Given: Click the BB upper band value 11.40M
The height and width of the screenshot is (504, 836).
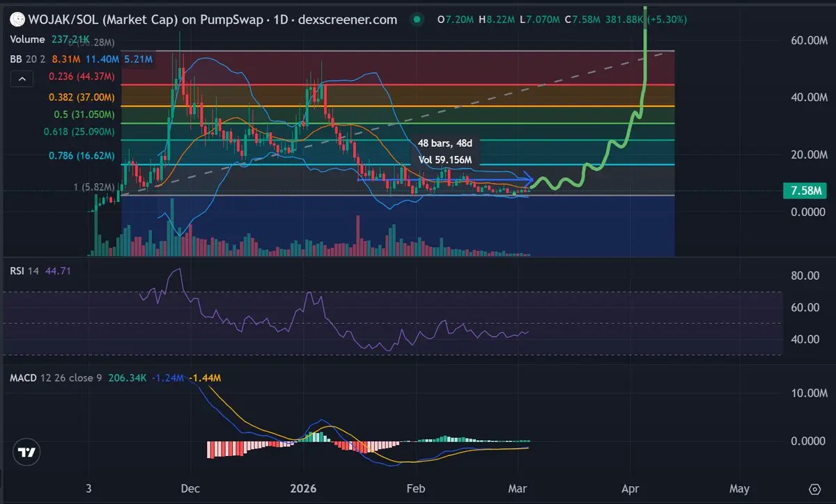Looking at the screenshot, I should (104, 60).
